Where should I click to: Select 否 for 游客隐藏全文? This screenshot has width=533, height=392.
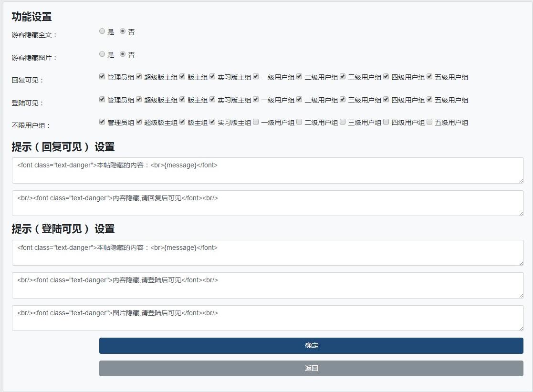click(x=122, y=31)
